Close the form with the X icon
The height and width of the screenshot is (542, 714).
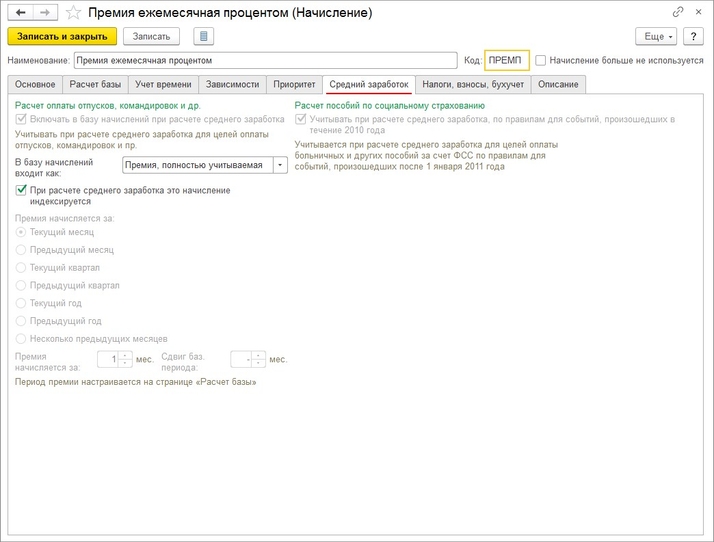[x=698, y=13]
